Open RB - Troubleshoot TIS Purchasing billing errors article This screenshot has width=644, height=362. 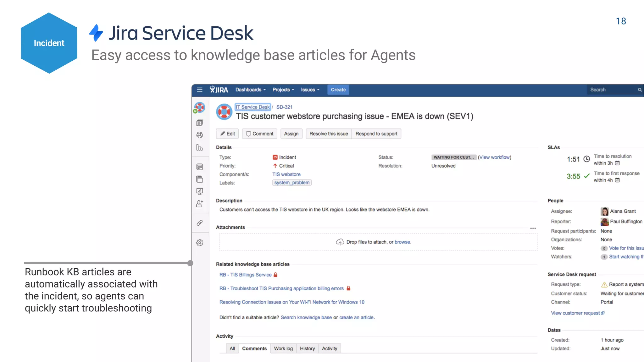pyautogui.click(x=281, y=288)
